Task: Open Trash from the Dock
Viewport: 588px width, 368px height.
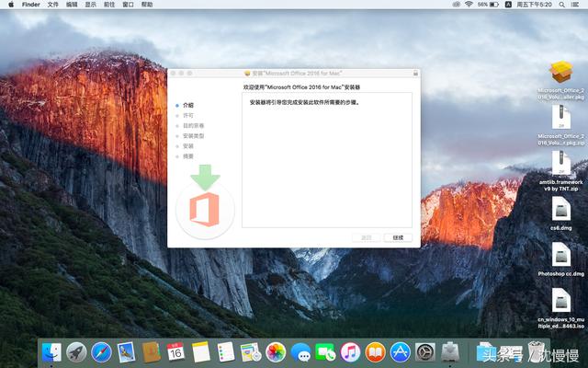Action: (x=537, y=351)
